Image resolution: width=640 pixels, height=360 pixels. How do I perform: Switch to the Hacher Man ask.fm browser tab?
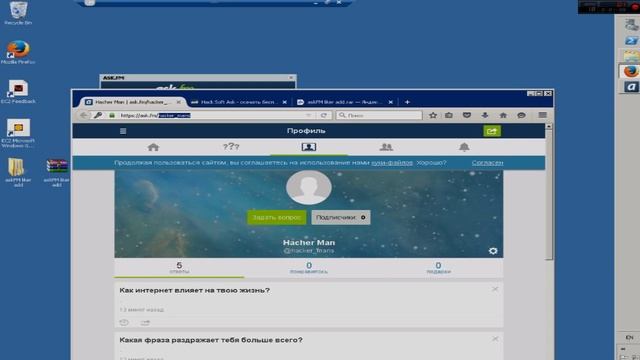point(132,102)
